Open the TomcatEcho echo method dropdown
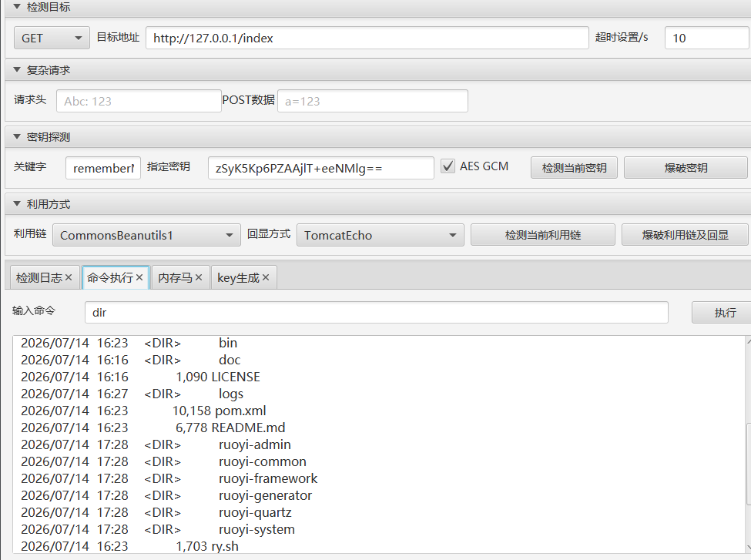751x560 pixels. 381,235
